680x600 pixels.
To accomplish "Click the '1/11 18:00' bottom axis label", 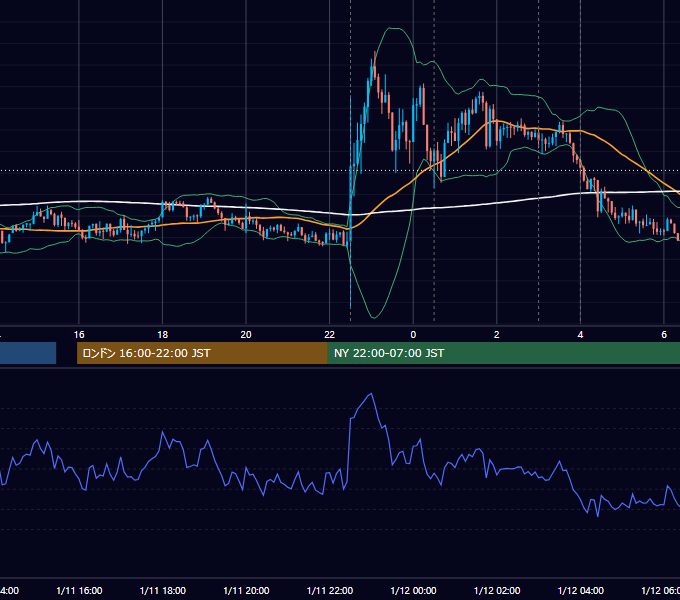I will click(163, 590).
